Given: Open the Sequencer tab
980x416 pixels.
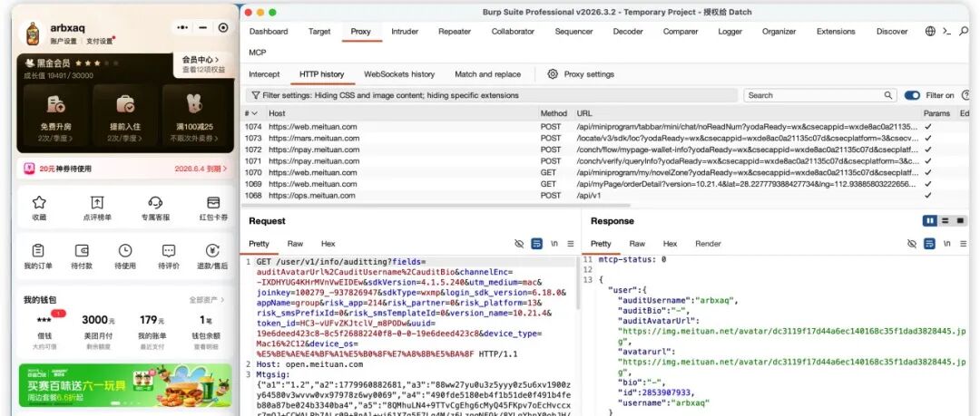Looking at the screenshot, I should tap(573, 31).
